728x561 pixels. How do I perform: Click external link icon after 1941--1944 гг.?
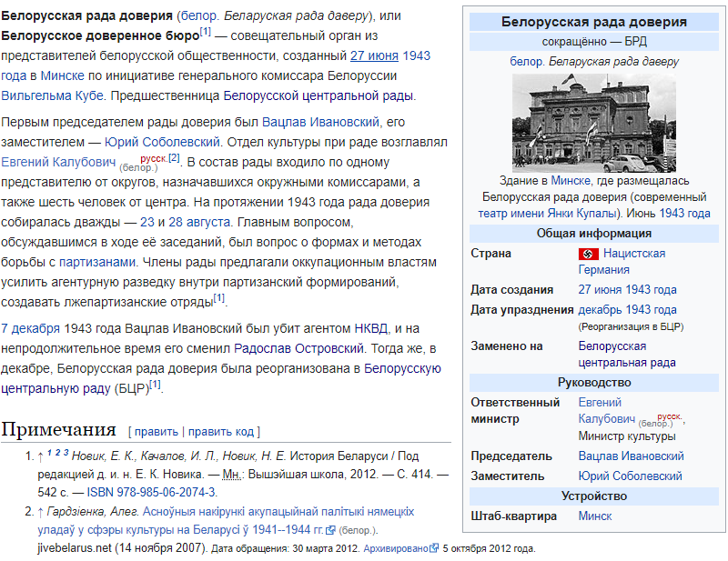point(330,530)
